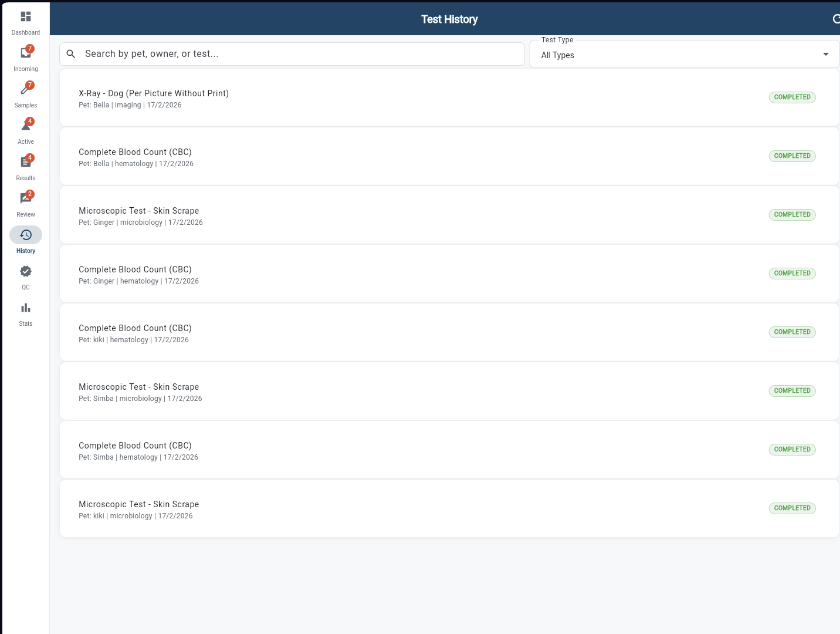Click the refresh icon in the header
This screenshot has height=634, width=840.
pos(836,19)
